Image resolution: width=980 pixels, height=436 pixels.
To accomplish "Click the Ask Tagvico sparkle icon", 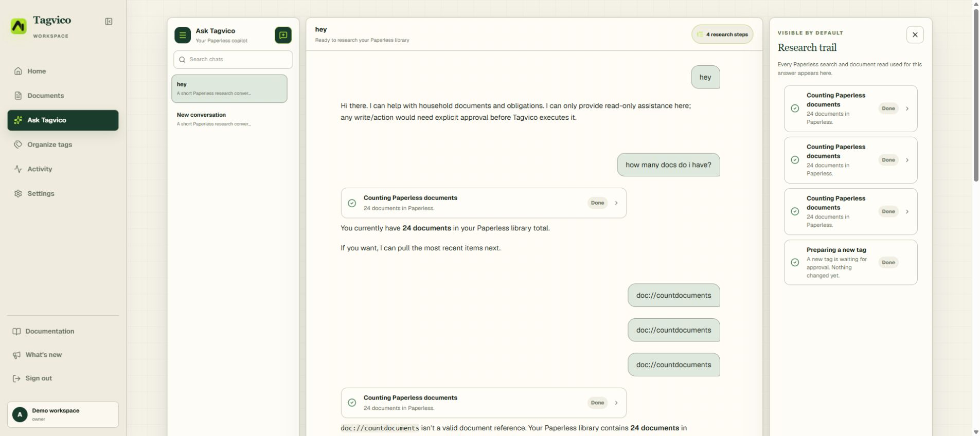I will coord(18,120).
